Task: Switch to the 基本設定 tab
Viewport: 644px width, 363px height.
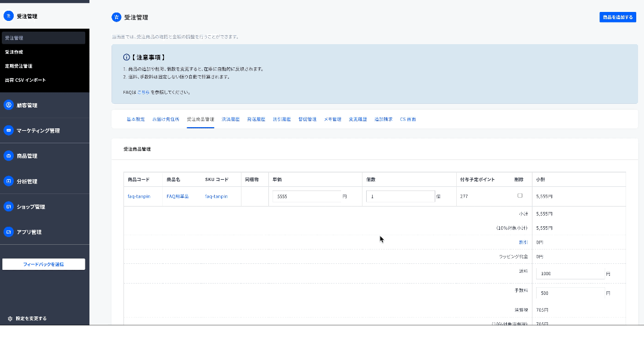Action: coord(135,119)
